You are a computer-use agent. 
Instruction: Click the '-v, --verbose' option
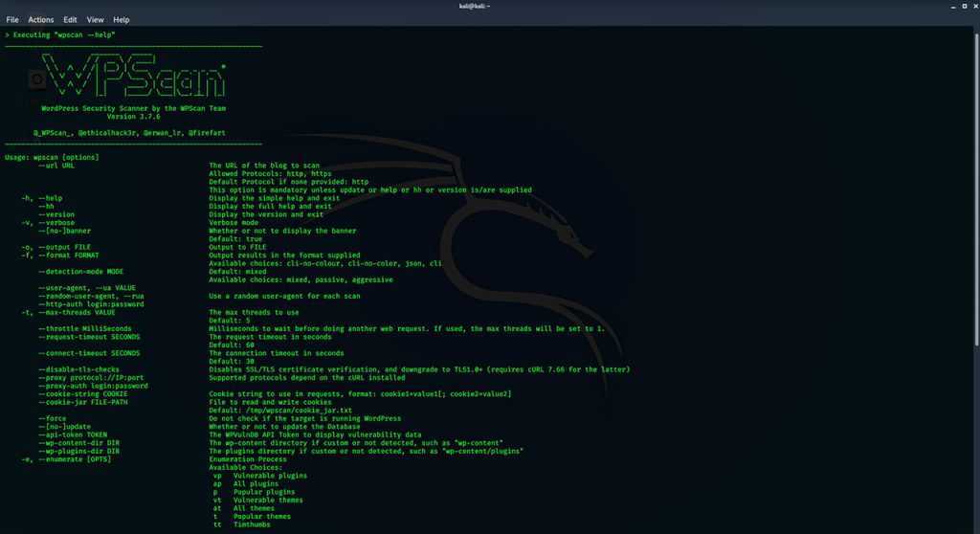[x=48, y=222]
